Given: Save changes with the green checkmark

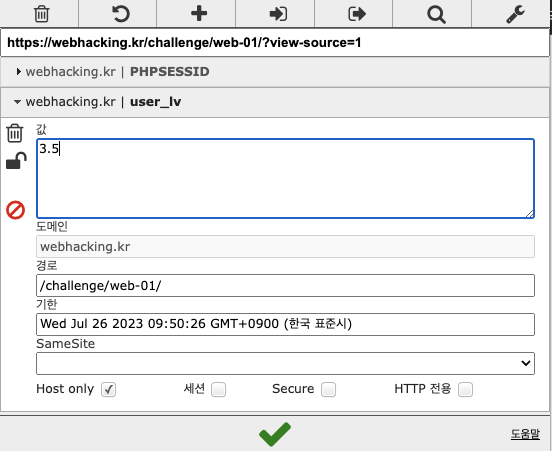Looking at the screenshot, I should click(x=275, y=434).
